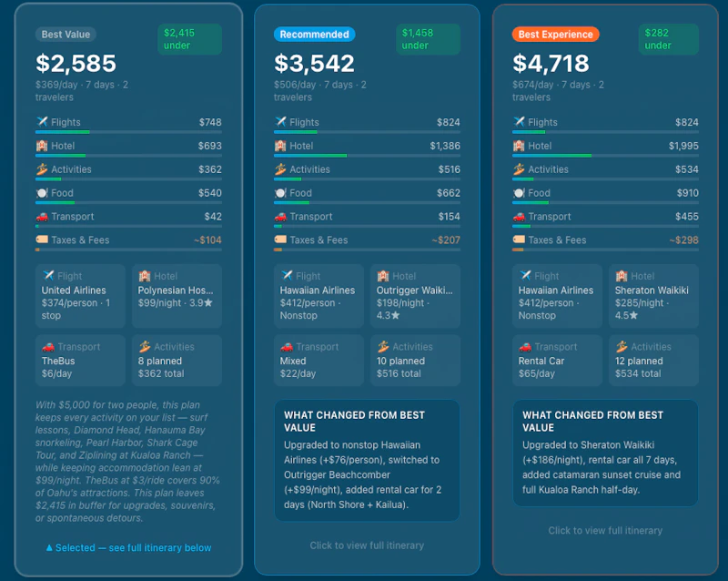This screenshot has width=728, height=581.
Task: Open the '10 planned' activities tile
Action: 415,361
